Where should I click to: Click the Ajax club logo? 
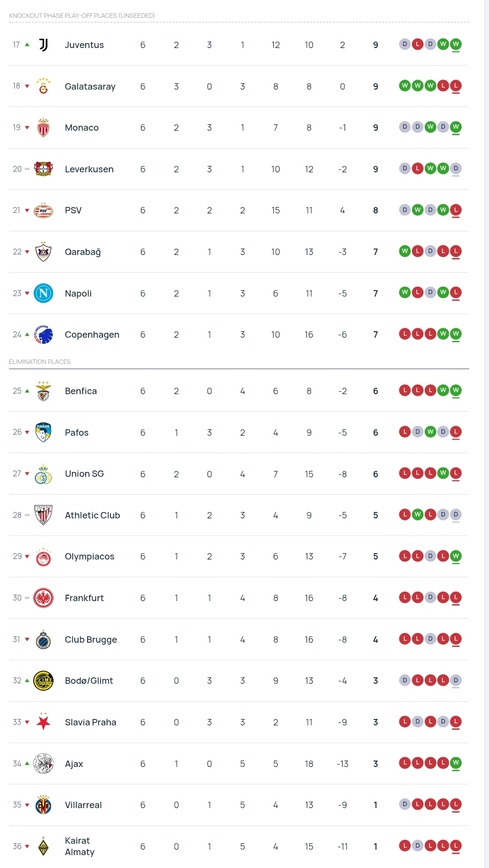[44, 764]
